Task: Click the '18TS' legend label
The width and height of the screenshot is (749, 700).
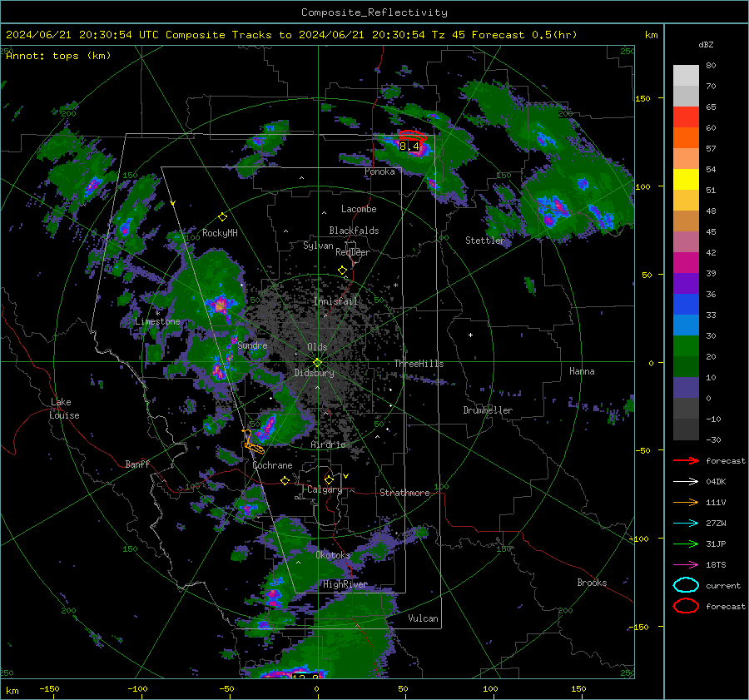Action: pos(716,565)
